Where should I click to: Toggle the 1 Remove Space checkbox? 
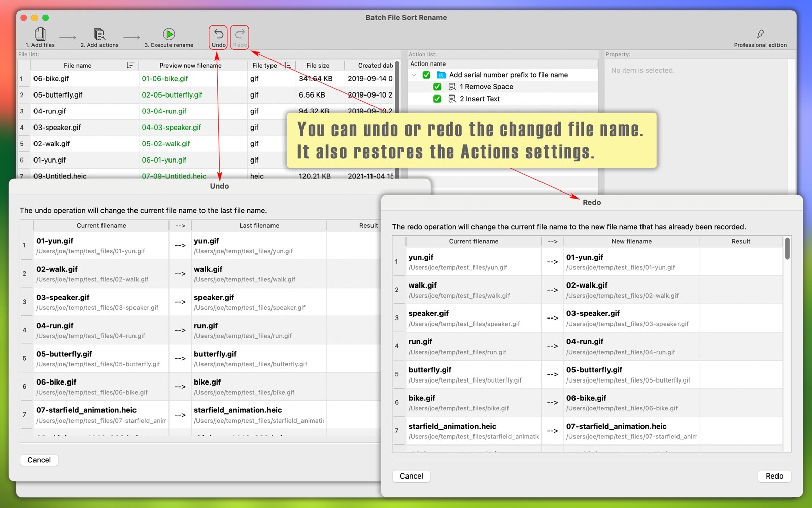coord(437,87)
